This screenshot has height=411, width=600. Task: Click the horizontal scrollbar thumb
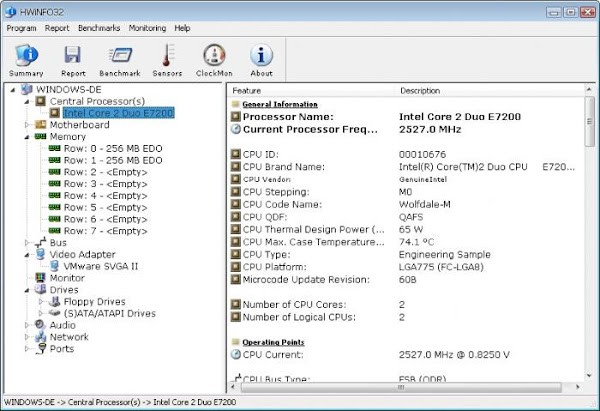coord(401,387)
